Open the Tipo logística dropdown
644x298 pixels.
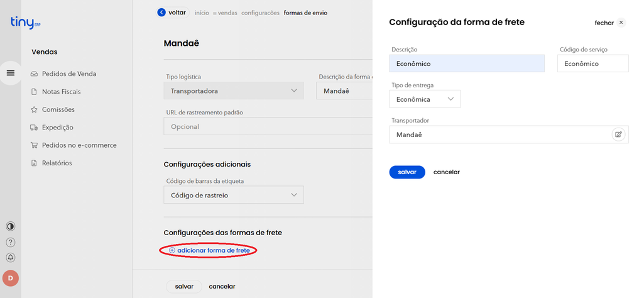click(233, 91)
